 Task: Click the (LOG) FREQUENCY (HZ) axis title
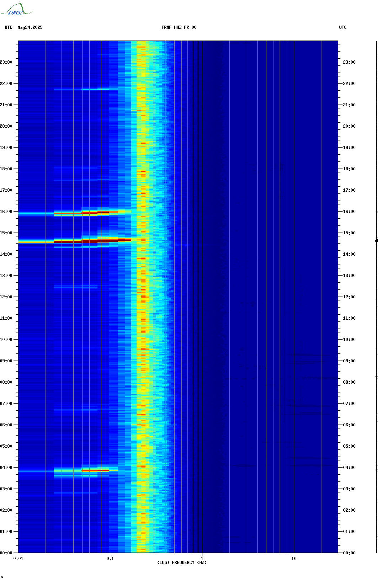point(182,563)
